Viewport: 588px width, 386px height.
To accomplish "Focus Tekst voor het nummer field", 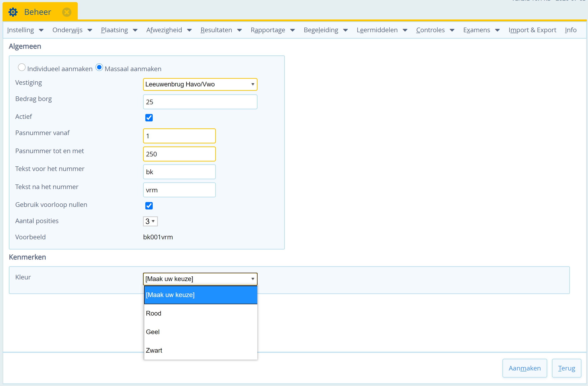I will coord(179,172).
